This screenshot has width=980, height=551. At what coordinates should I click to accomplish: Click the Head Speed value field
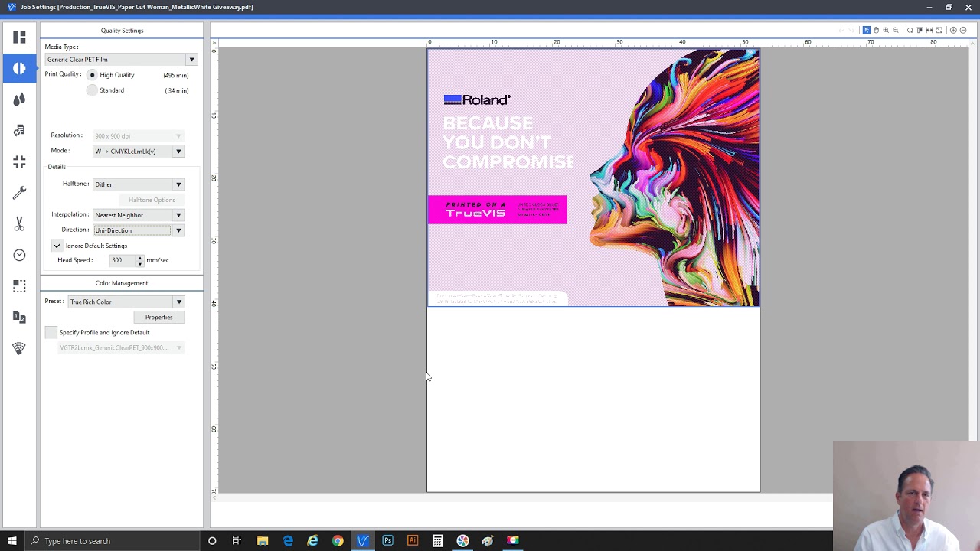122,260
